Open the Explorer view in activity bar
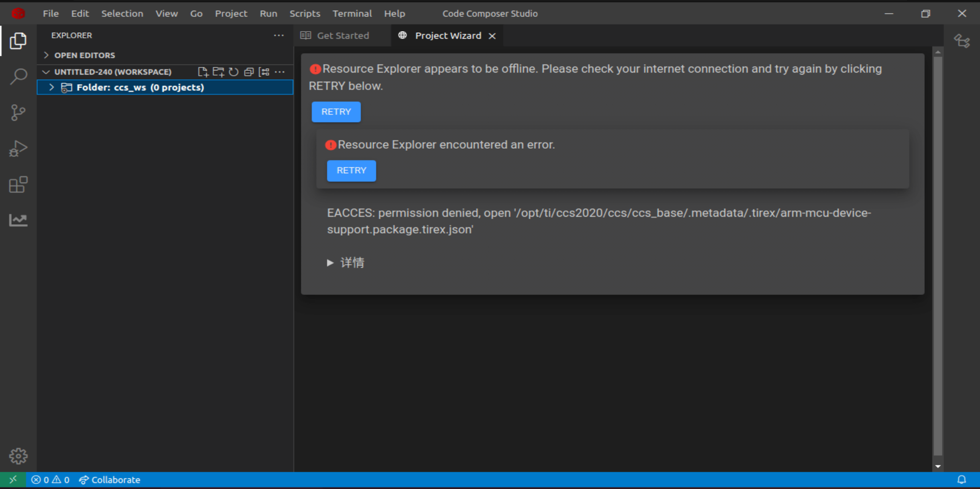The image size is (980, 489). click(18, 41)
